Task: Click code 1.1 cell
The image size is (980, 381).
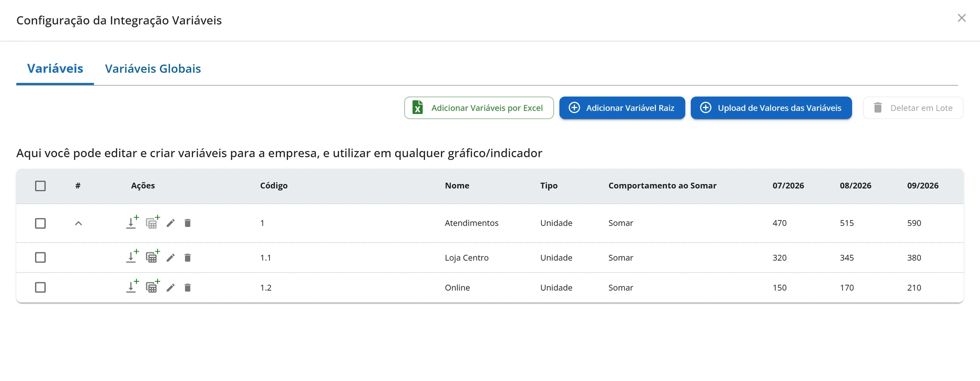Action: coord(266,258)
